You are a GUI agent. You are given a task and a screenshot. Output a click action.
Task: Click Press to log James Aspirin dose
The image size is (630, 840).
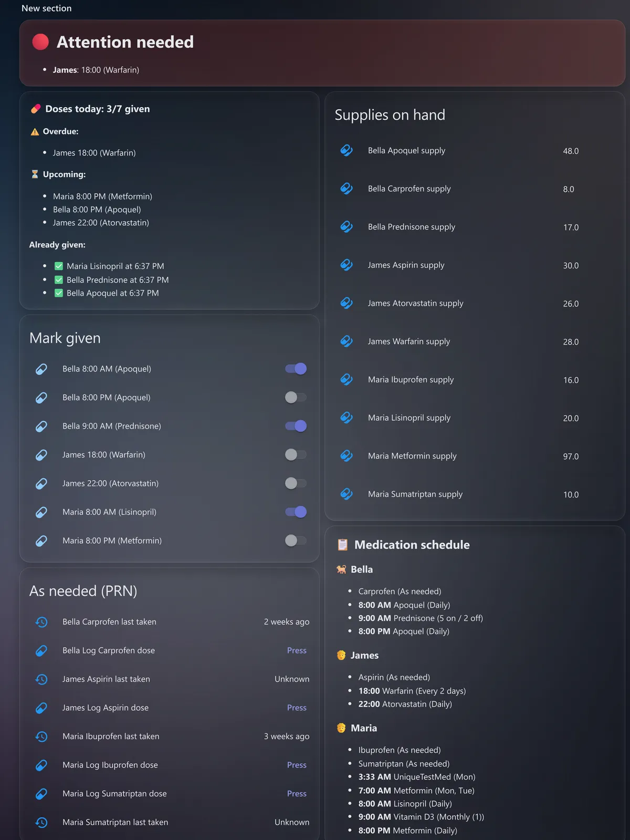(x=297, y=708)
